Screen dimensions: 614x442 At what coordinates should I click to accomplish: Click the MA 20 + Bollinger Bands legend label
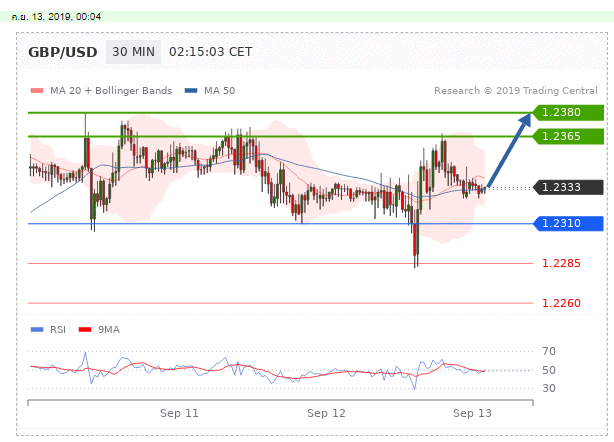(x=111, y=91)
